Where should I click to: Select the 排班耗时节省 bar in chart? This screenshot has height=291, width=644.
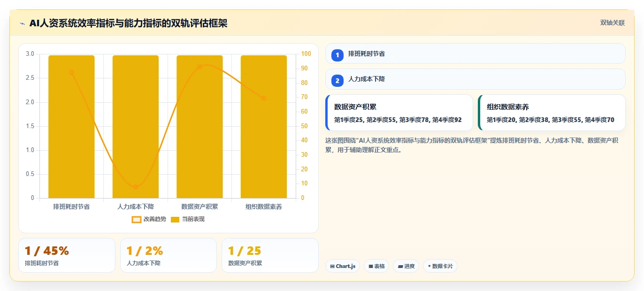(71, 127)
